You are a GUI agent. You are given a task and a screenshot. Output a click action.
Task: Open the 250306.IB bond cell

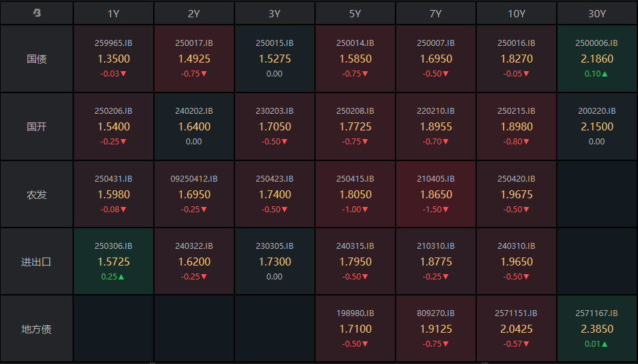tap(113, 262)
